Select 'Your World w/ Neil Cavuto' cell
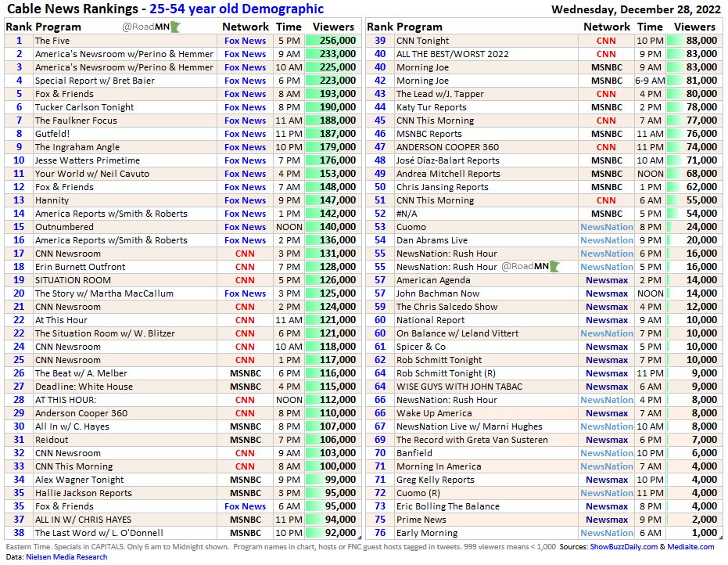The height and width of the screenshot is (565, 728). [125, 174]
